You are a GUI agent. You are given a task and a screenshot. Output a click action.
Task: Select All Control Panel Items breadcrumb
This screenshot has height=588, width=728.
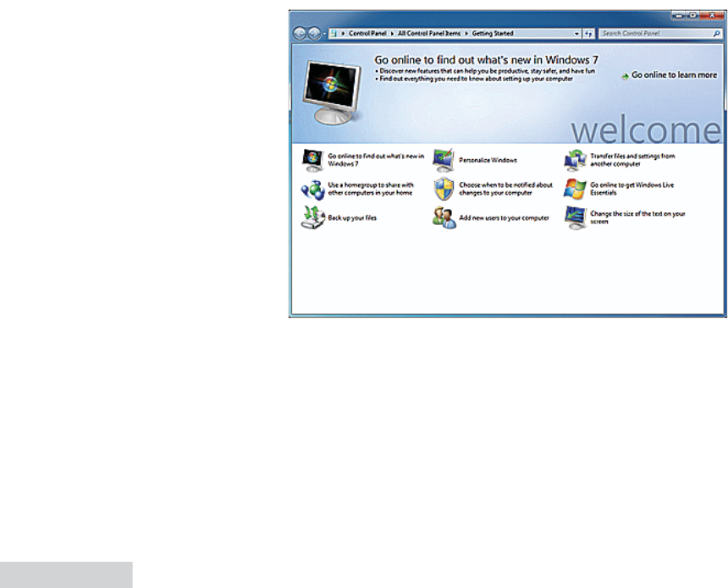coord(429,33)
